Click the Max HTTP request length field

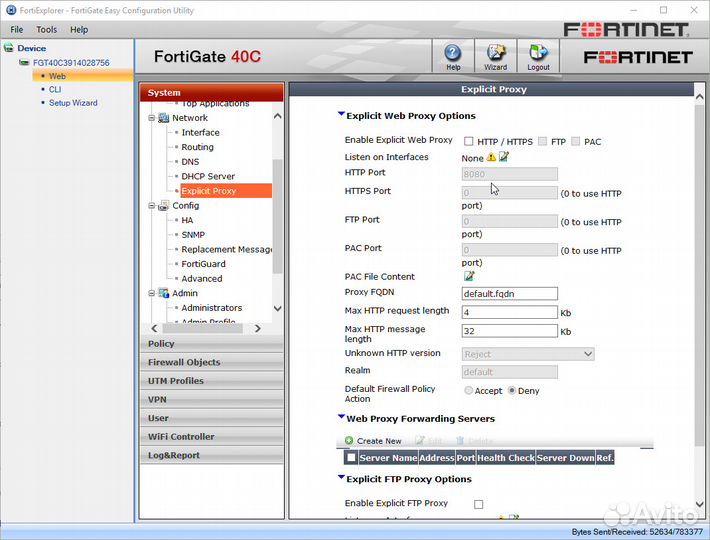pos(509,312)
